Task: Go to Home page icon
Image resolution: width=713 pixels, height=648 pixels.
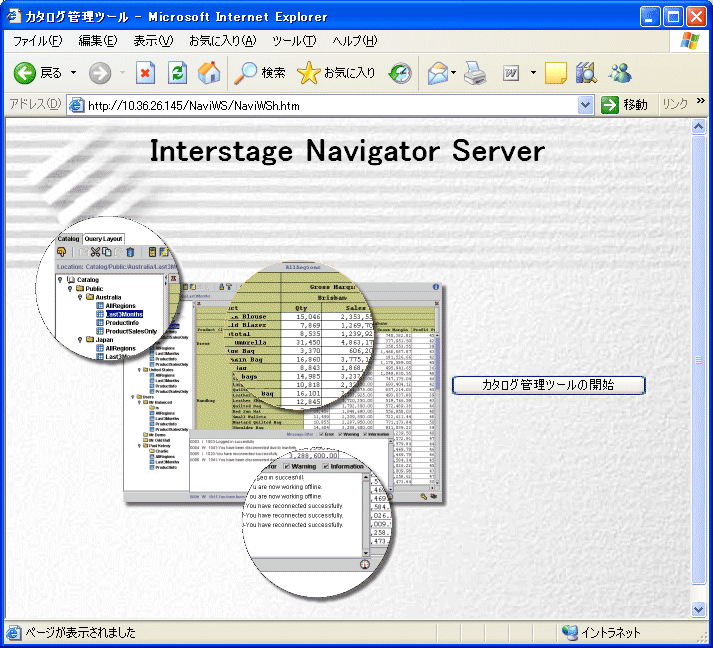Action: click(x=209, y=73)
